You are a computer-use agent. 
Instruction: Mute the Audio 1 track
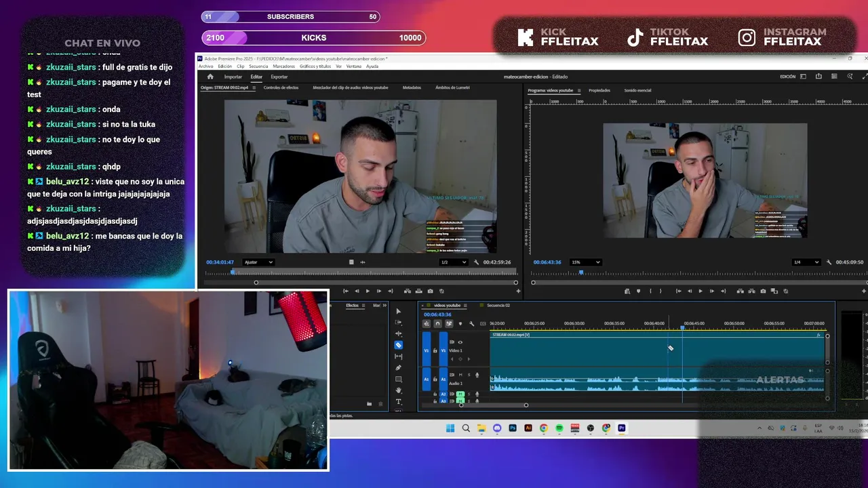tap(460, 375)
